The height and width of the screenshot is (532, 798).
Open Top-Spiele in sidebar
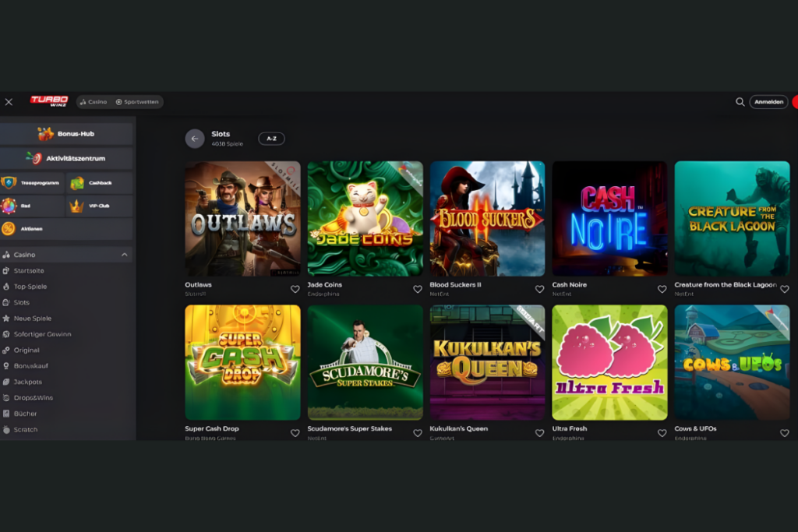30,287
